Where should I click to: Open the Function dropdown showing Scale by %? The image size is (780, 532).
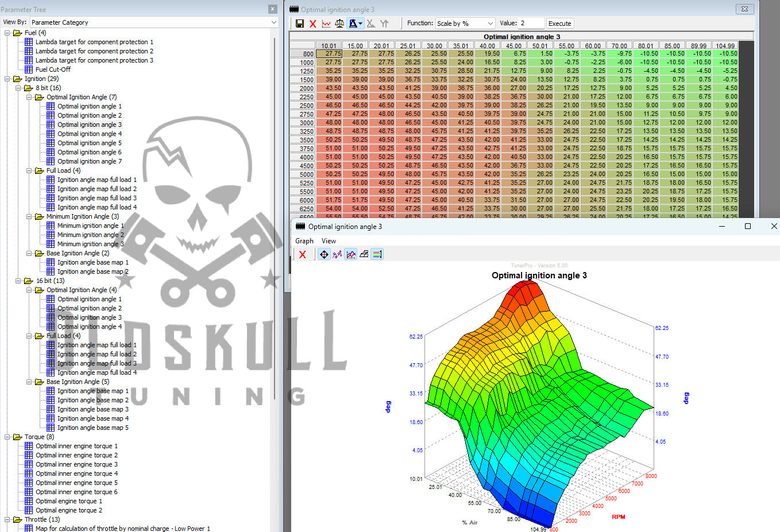click(x=465, y=24)
